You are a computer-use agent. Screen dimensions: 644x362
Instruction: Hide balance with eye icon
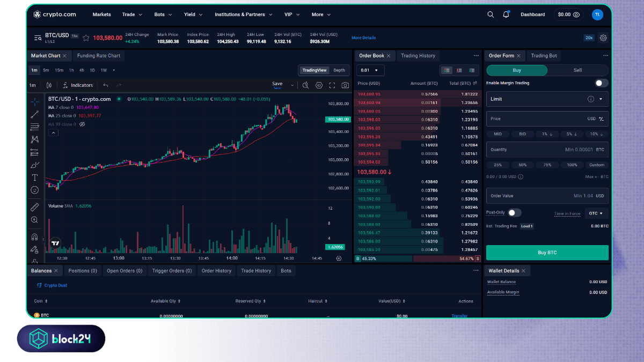(x=576, y=14)
